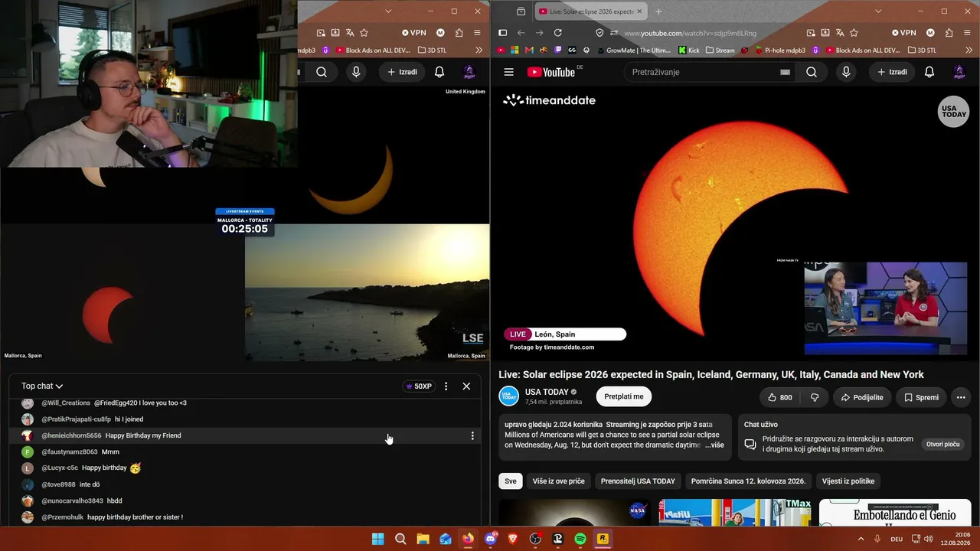Select 'Vijesti iz politike' chip
This screenshot has height=551, width=980.
848,481
